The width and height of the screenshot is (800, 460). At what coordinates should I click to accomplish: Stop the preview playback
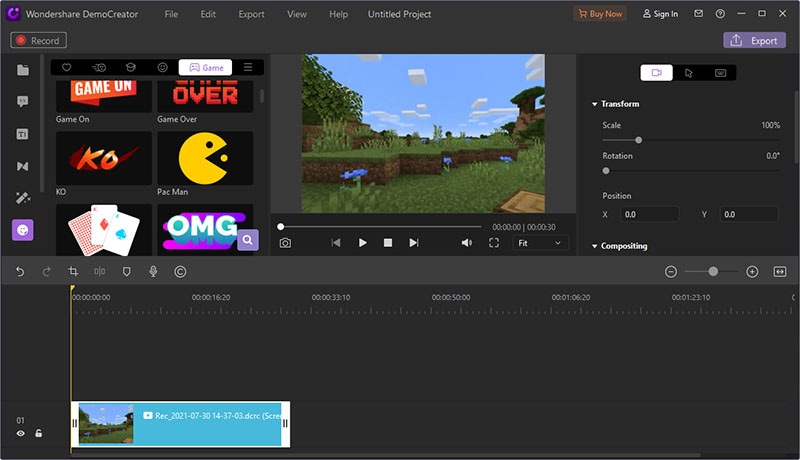[x=388, y=243]
